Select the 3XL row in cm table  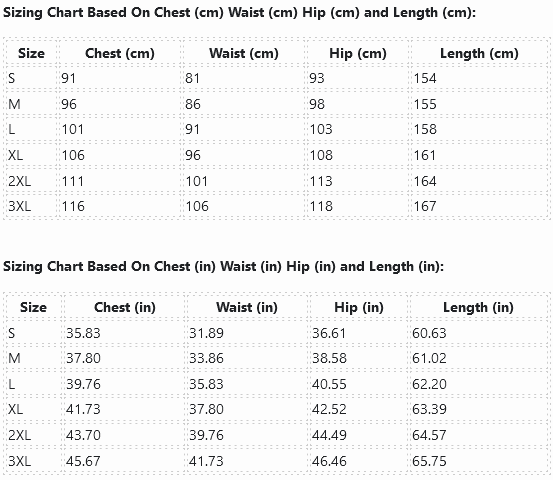coord(277,206)
